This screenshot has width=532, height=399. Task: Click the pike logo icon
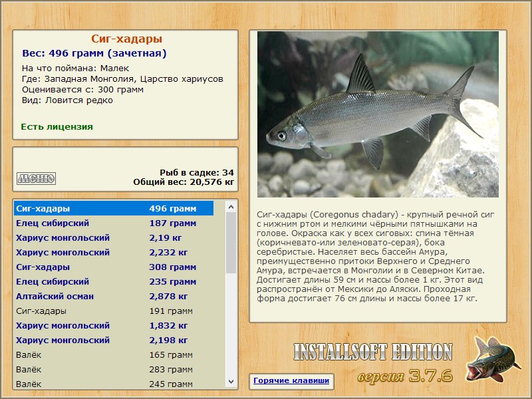[493, 359]
